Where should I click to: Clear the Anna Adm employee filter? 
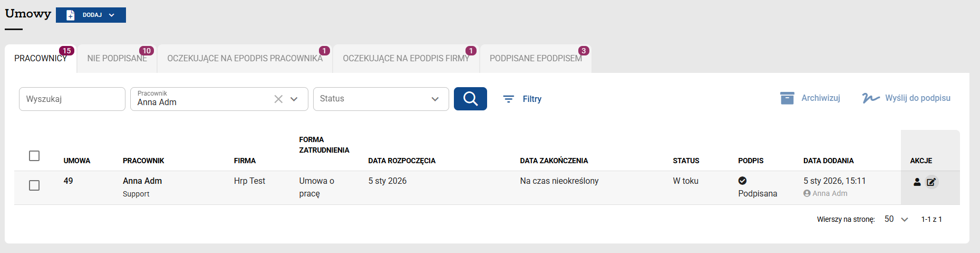[x=278, y=99]
